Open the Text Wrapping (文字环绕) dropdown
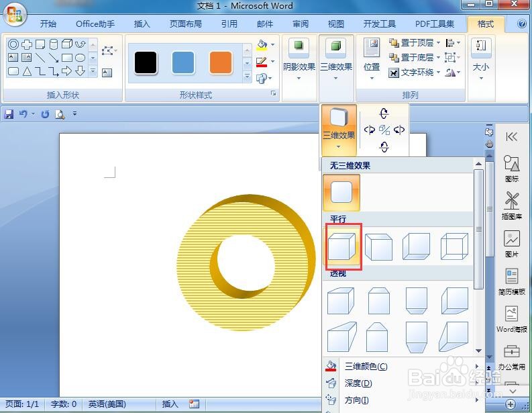 (415, 73)
